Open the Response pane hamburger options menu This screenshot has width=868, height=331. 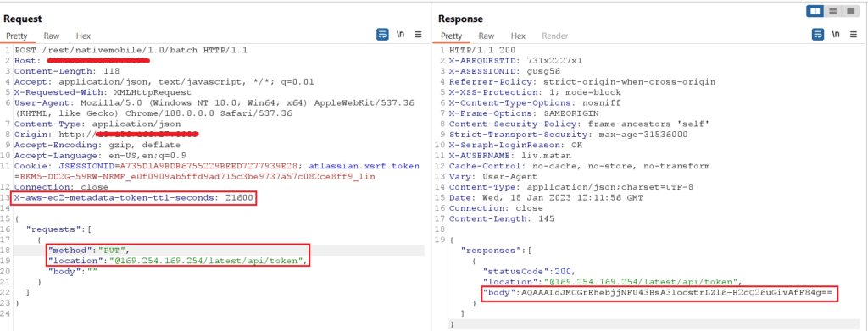coord(854,35)
